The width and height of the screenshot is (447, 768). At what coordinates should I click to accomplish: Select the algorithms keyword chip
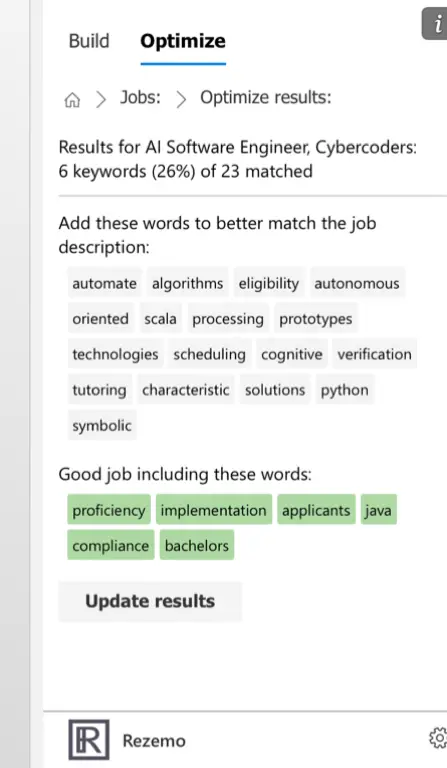coord(187,283)
